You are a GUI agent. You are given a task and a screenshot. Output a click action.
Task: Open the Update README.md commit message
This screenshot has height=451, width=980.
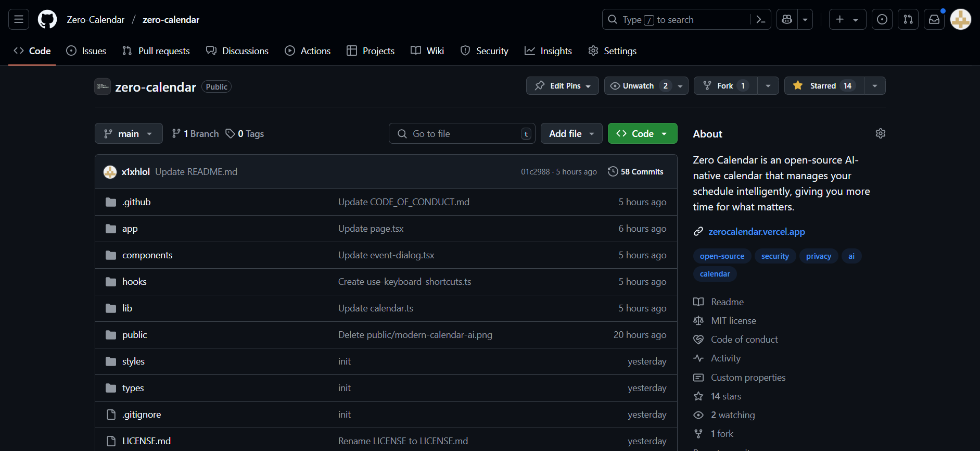click(x=196, y=171)
